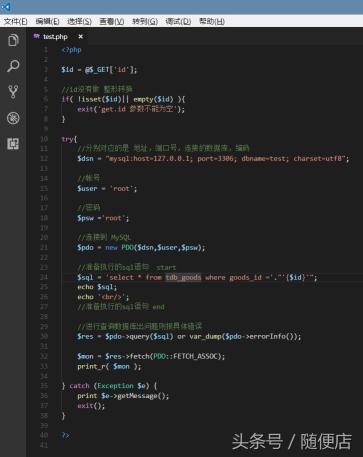Click the //连接到 MySQL comment line
363x457 pixels.
click(x=104, y=238)
